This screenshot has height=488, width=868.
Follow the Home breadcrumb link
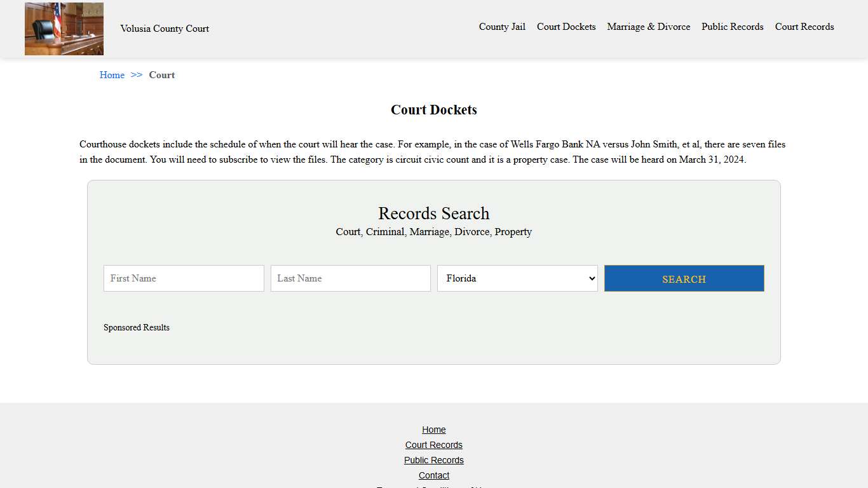click(x=112, y=75)
